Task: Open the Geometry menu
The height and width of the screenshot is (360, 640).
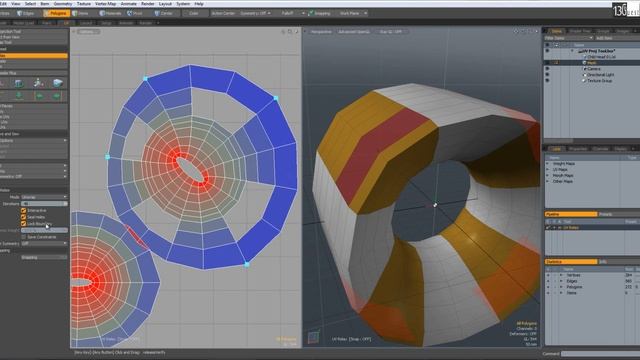Action: pos(63,4)
